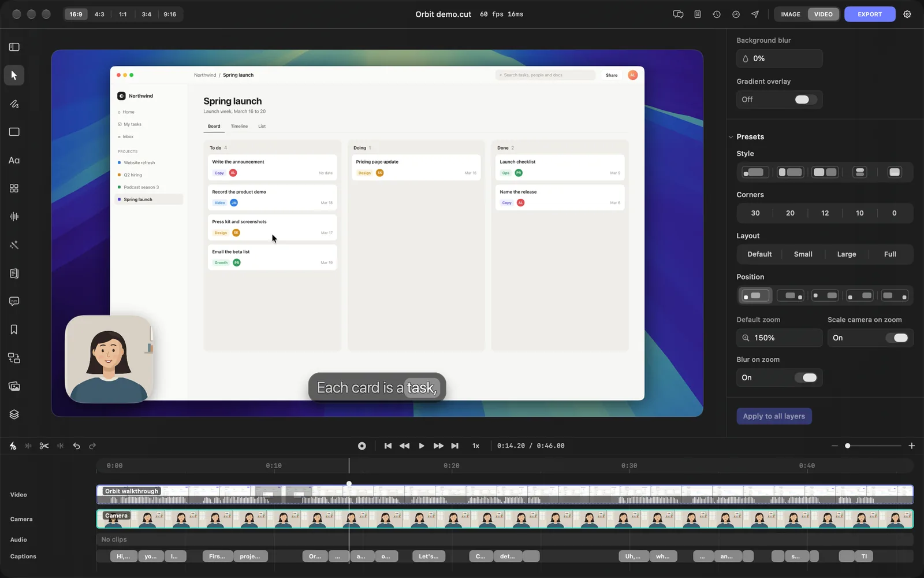This screenshot has height=578, width=924.
Task: Select the first camera position option
Action: click(755, 295)
